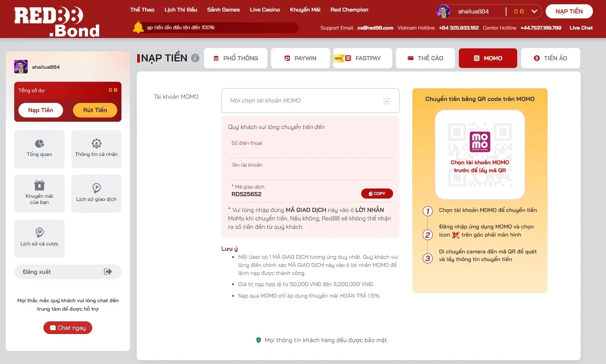Click the info icon beside NẠP TIỀN
The image size is (606, 364).
click(195, 58)
